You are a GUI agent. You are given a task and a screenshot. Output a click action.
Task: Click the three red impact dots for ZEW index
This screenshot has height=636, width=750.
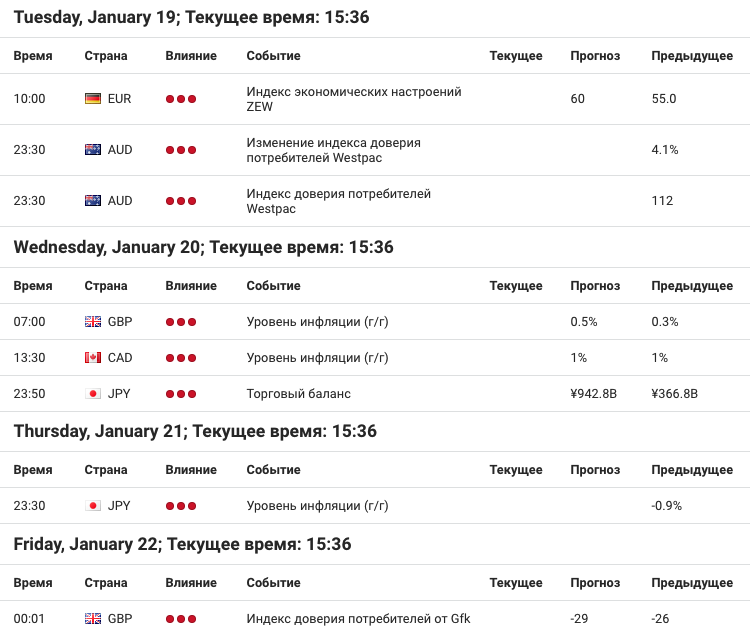coord(181,99)
